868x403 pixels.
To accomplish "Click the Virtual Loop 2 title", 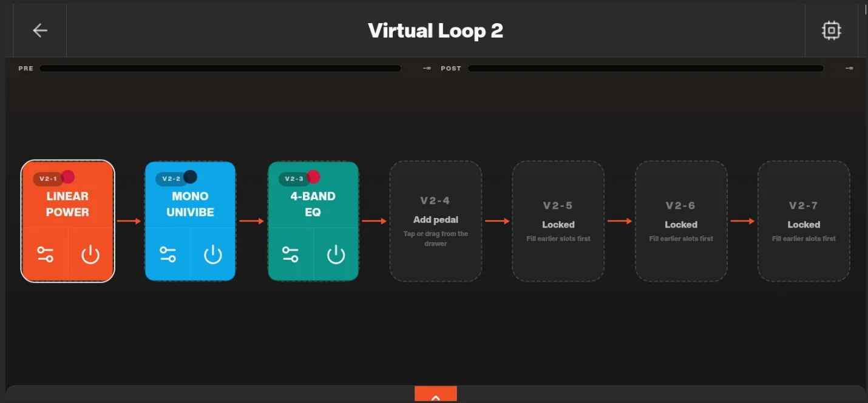I will pyautogui.click(x=435, y=30).
